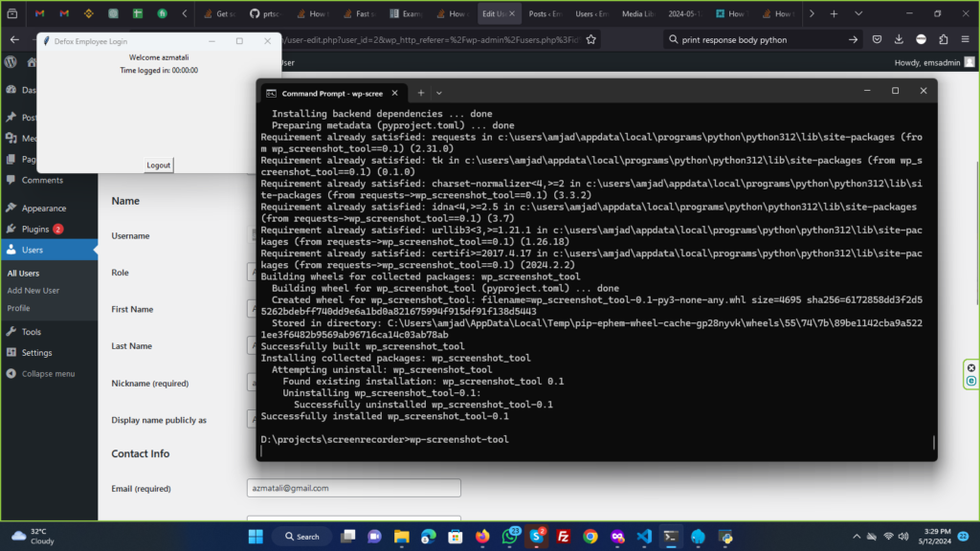Open the Plugins menu in WordPress sidebar
Viewport: 980px width, 551px height.
coord(35,230)
